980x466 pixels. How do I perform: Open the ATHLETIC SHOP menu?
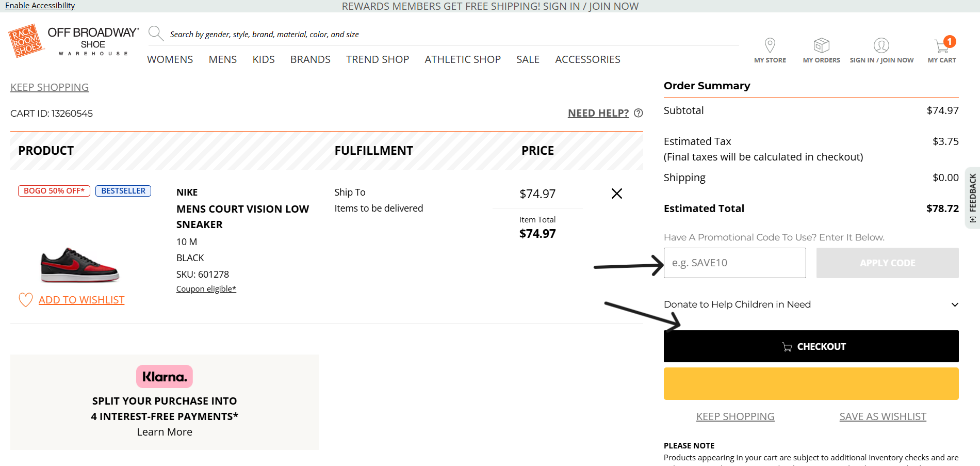click(x=462, y=59)
